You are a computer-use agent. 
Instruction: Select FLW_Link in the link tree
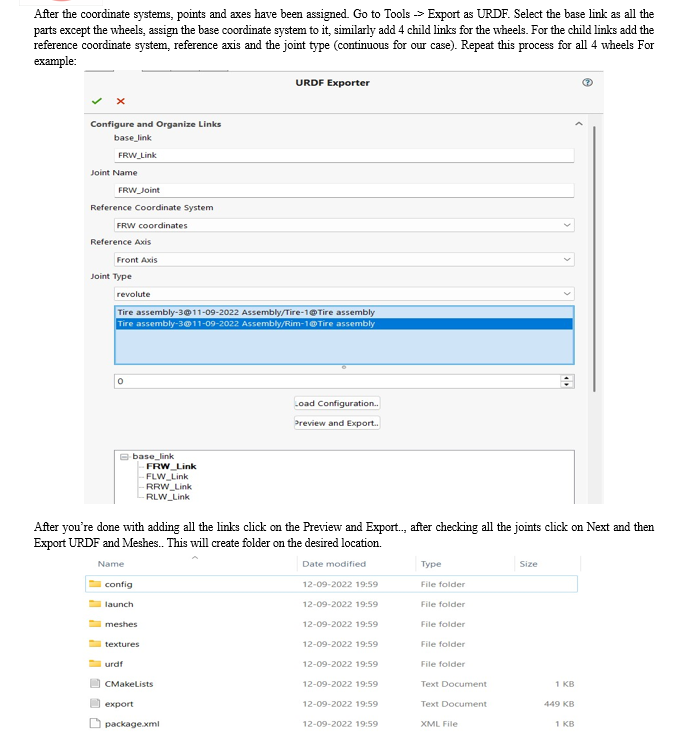(167, 477)
